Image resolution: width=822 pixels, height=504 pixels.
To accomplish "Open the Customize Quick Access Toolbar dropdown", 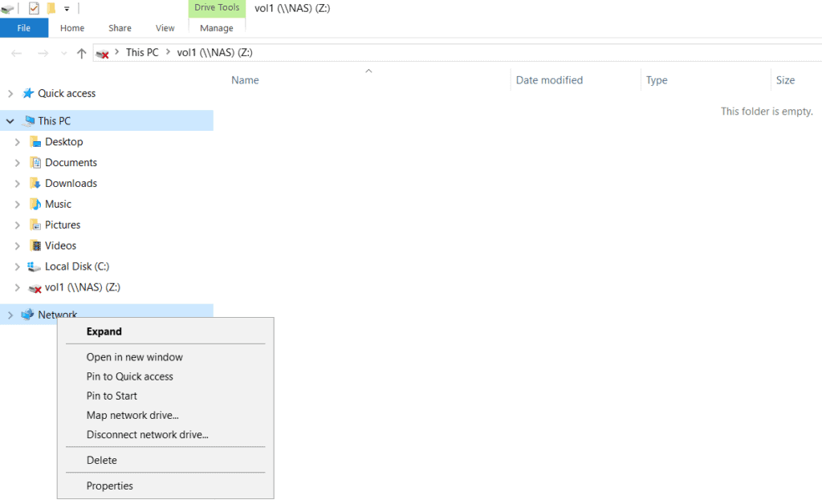I will (x=67, y=8).
